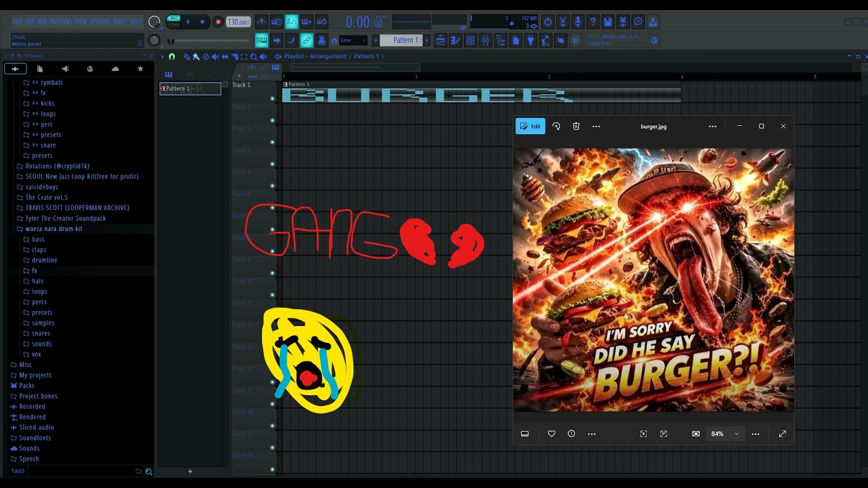Screen dimensions: 868x488
Task: Save project with the floppy disk icon
Action: (608, 22)
